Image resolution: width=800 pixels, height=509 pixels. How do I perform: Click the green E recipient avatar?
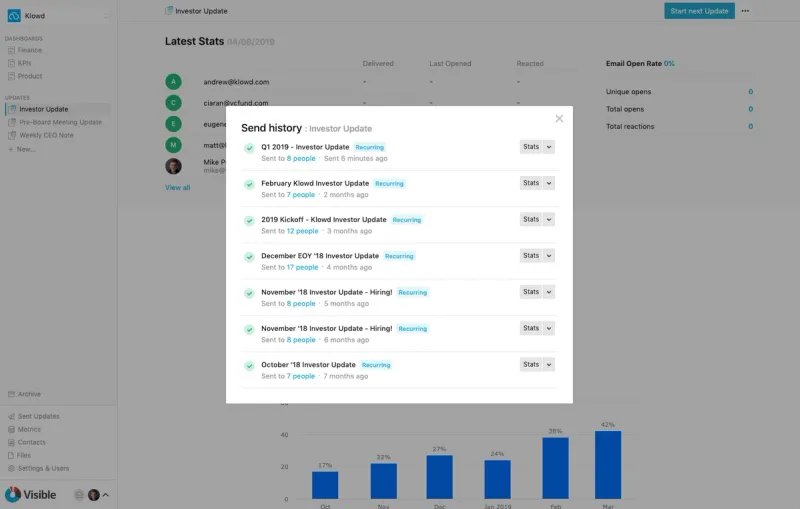coord(173,124)
